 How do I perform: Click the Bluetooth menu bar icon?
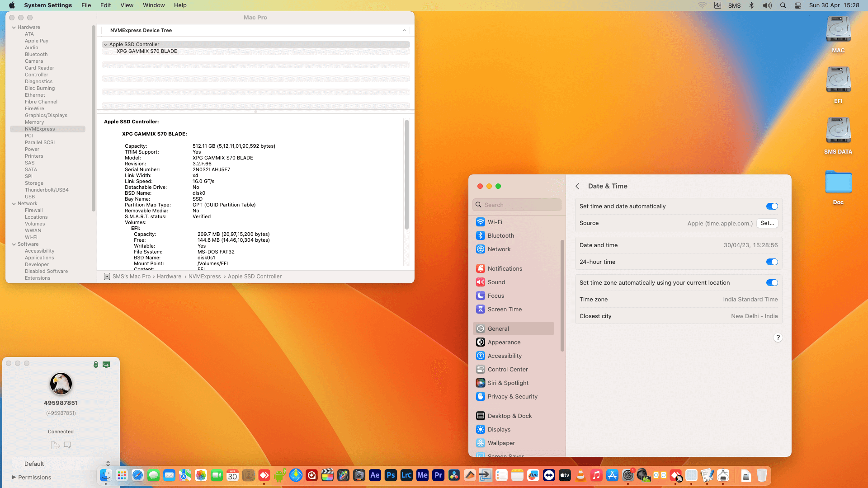tap(751, 5)
